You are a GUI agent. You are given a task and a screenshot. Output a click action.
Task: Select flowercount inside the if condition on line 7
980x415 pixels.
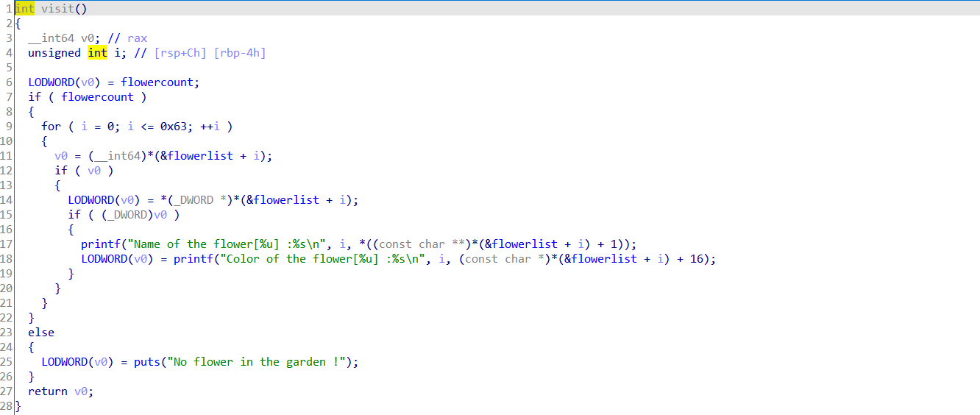97,96
